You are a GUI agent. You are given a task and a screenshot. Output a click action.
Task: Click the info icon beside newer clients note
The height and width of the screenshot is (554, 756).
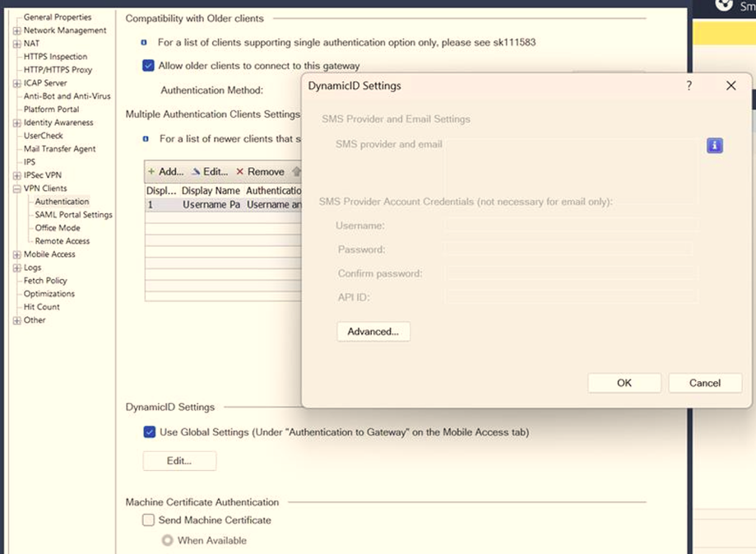[x=146, y=139]
